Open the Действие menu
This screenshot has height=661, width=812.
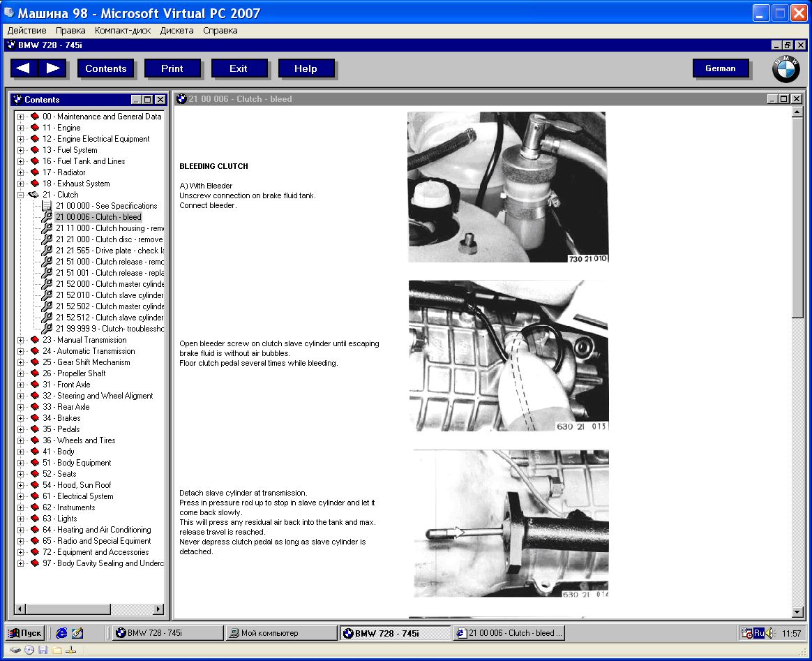click(27, 31)
